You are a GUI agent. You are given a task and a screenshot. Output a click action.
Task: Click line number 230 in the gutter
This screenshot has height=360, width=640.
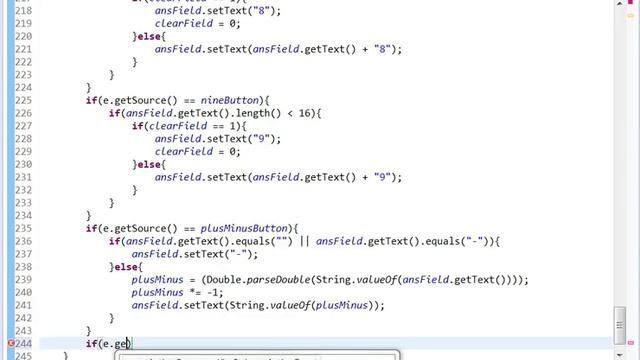point(23,164)
